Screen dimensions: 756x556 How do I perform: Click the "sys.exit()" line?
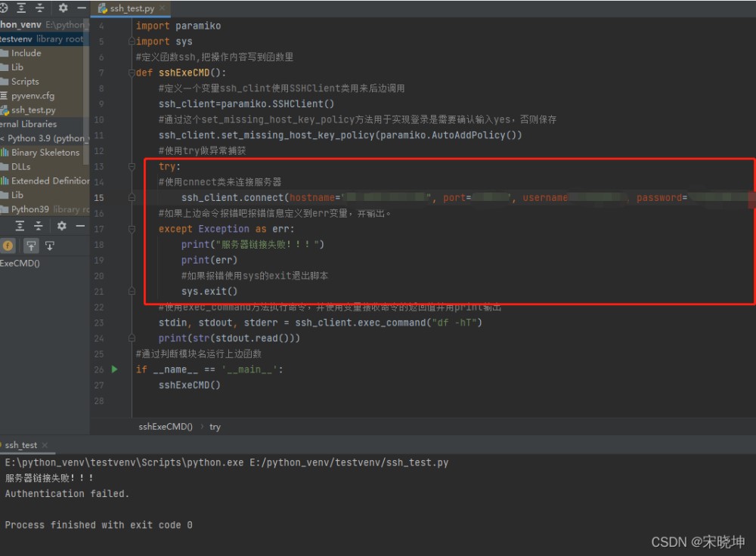click(x=209, y=291)
